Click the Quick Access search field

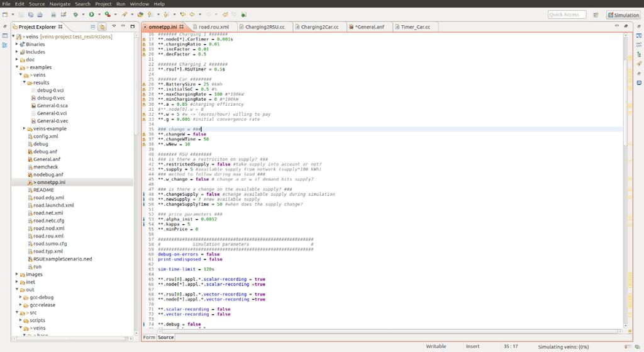click(x=567, y=14)
